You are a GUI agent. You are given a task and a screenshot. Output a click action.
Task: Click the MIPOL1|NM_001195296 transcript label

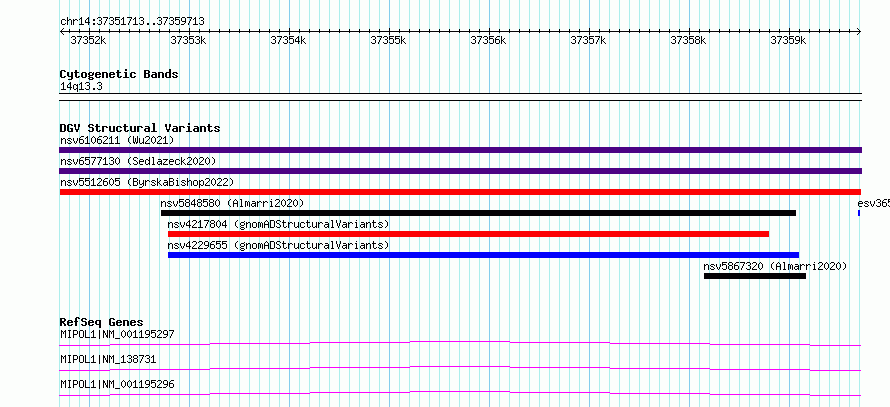click(x=117, y=385)
